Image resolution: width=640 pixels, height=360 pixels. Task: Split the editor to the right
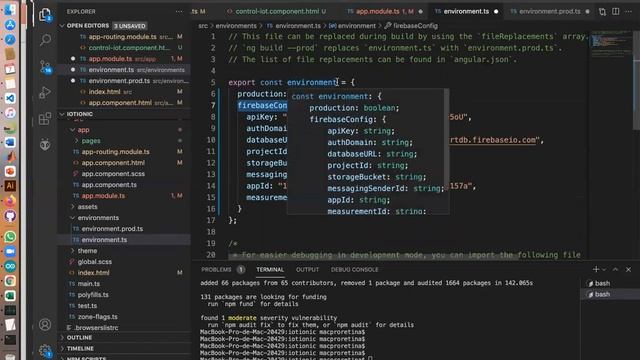pos(616,11)
